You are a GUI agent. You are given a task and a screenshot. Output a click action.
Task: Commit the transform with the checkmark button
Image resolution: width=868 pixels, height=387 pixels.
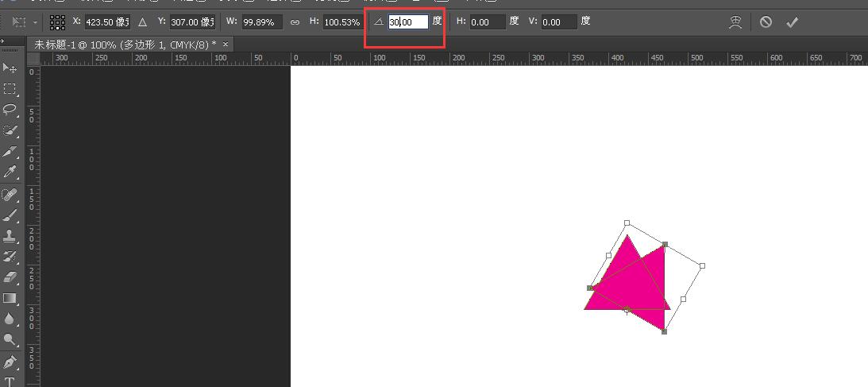(793, 21)
